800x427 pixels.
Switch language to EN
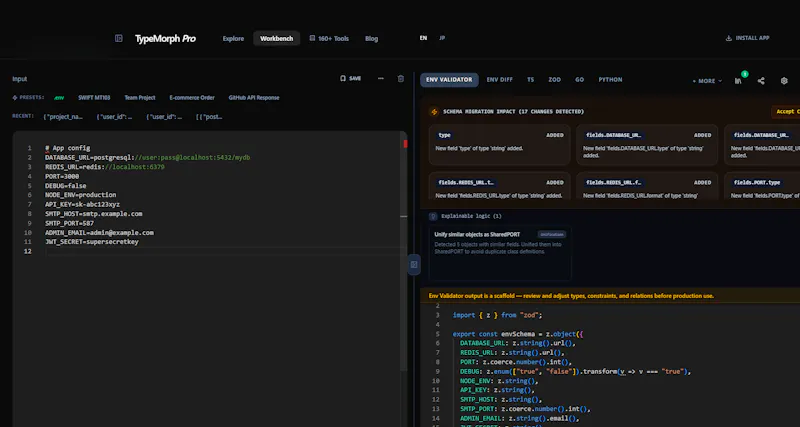click(x=423, y=38)
